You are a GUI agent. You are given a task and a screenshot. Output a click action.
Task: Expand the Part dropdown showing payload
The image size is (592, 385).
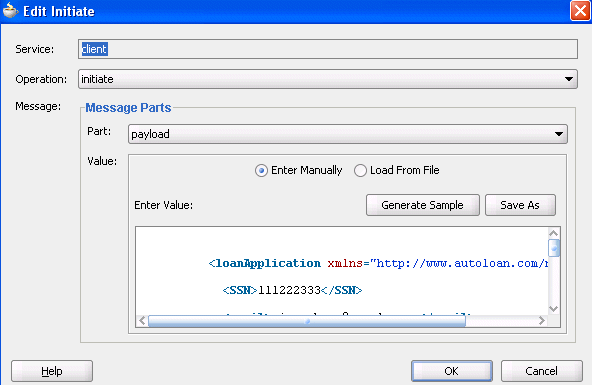point(348,134)
